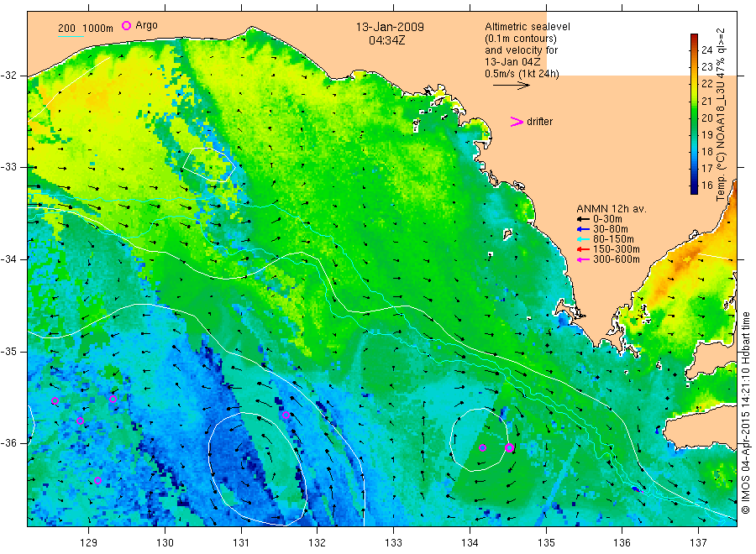Click the 'drifter' legend label
756x554 pixels.
coord(539,122)
